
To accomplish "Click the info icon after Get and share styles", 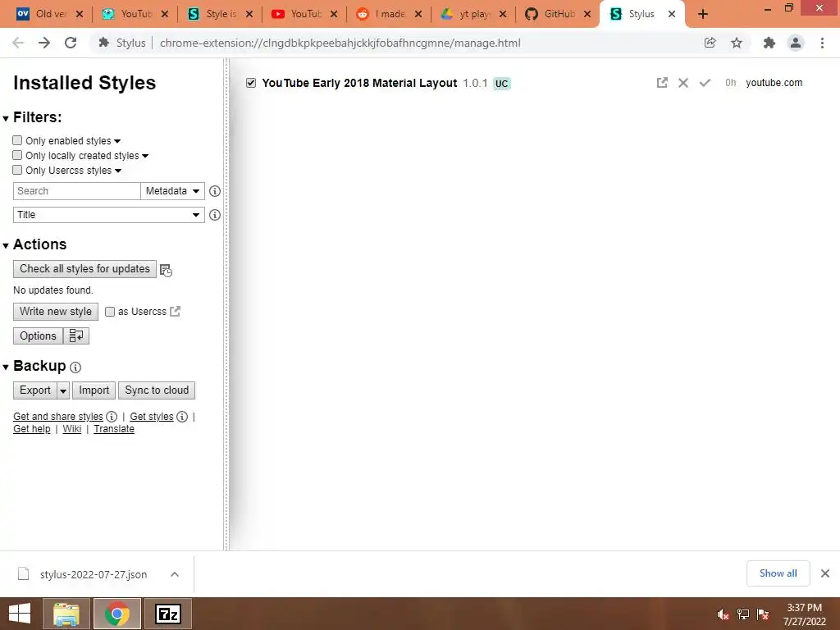I will tap(112, 416).
